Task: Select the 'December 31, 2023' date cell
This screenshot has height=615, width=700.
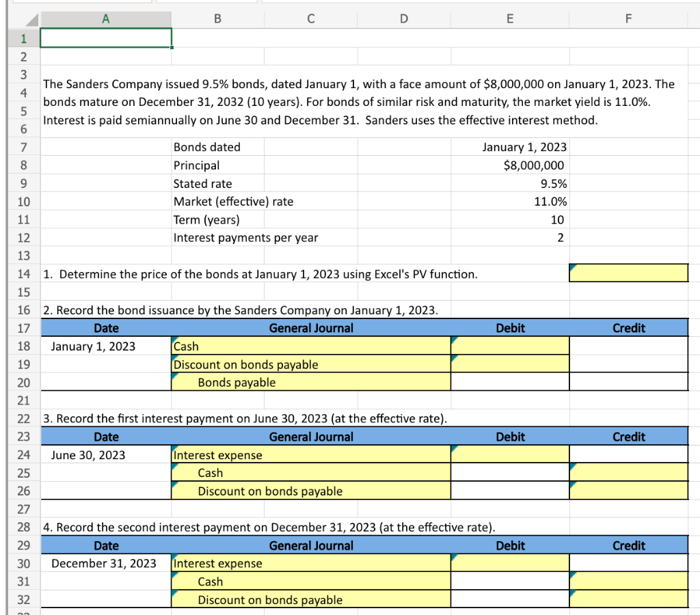Action: tap(106, 563)
